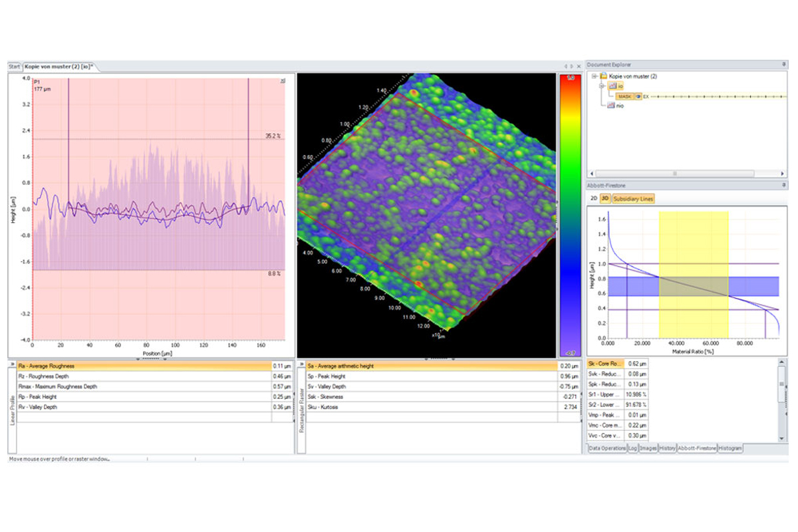Screen dimensions: 798x532
Task: Collapse the Kopie von muster (2) tree node
Action: (x=593, y=76)
